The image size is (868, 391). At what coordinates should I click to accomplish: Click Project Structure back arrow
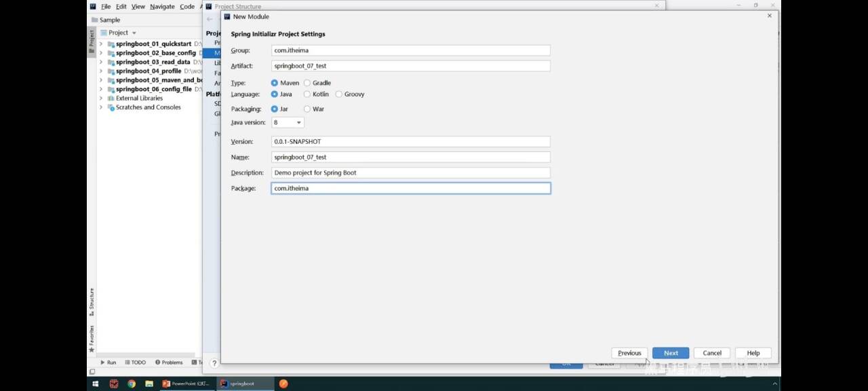[210, 19]
